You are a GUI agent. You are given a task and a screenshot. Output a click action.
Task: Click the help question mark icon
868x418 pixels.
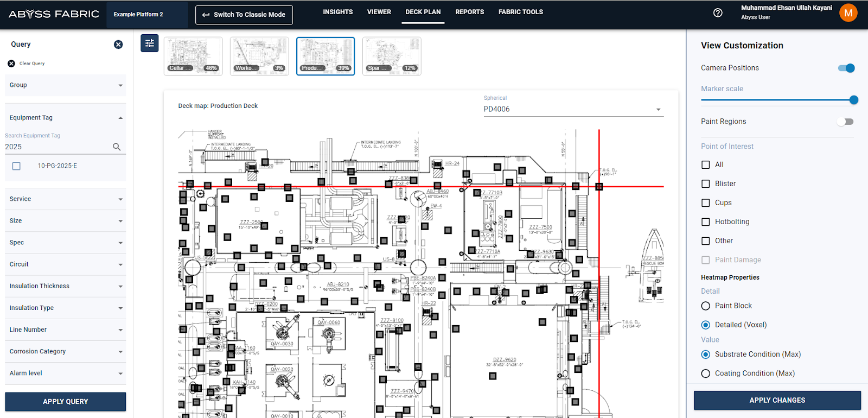[718, 12]
